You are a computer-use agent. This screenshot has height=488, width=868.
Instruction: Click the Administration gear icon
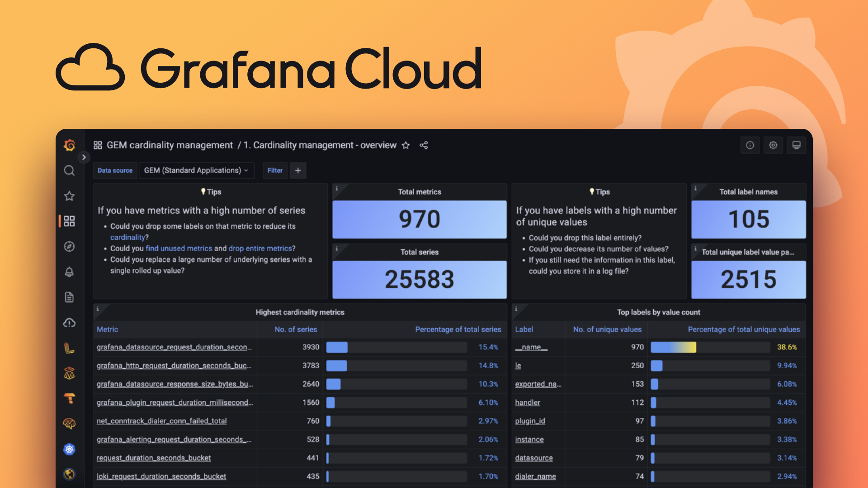tap(773, 145)
